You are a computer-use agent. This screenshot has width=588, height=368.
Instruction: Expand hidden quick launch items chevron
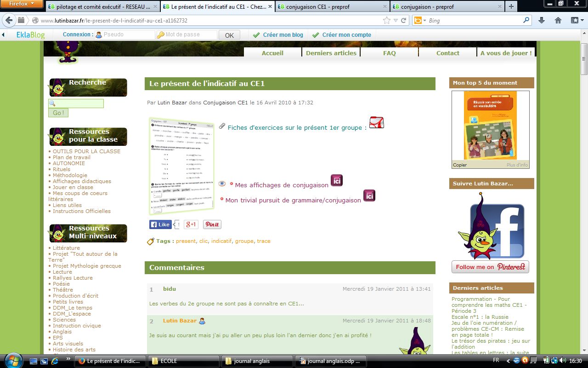click(68, 358)
